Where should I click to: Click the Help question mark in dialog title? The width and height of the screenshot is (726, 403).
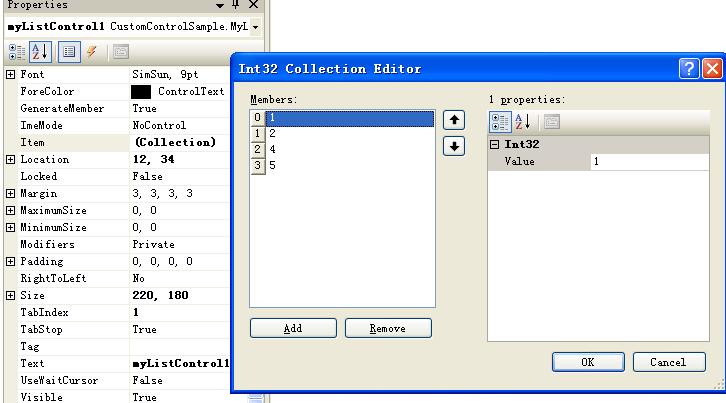pyautogui.click(x=689, y=68)
